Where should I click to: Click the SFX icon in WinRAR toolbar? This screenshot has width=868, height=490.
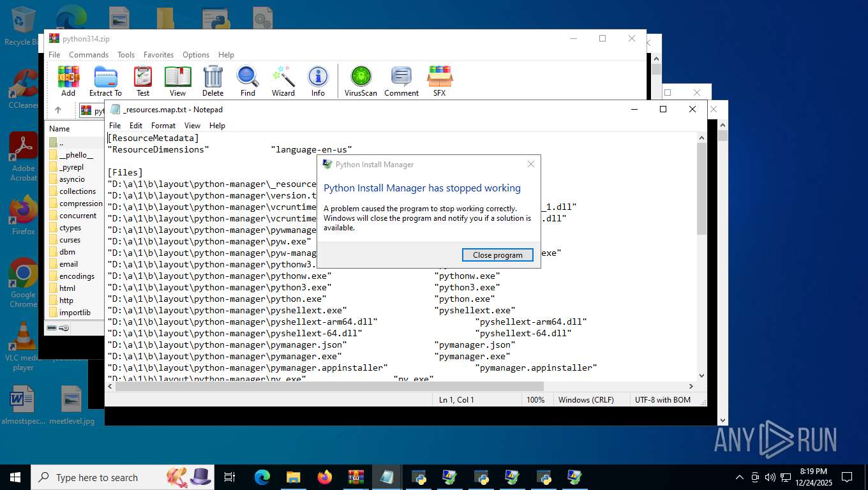coord(440,81)
